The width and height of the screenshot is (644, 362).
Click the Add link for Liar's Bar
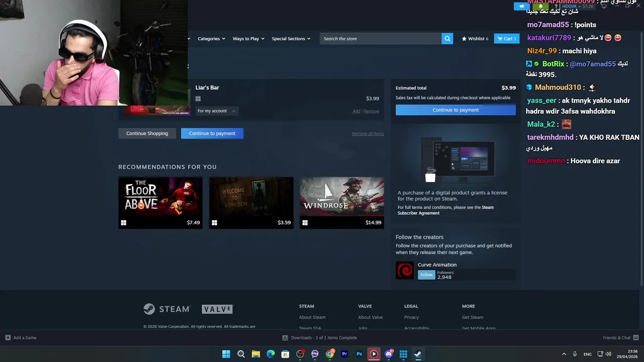click(356, 111)
